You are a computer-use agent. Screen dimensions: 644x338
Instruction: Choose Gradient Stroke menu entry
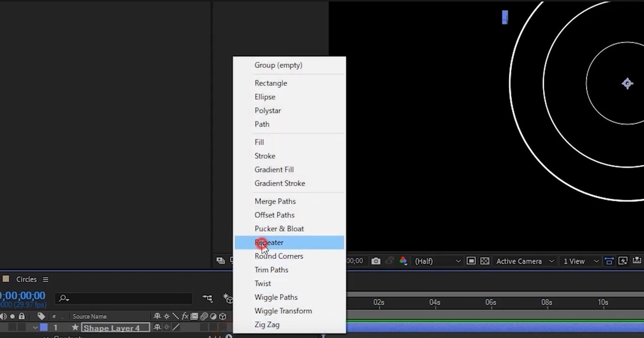tap(290, 183)
